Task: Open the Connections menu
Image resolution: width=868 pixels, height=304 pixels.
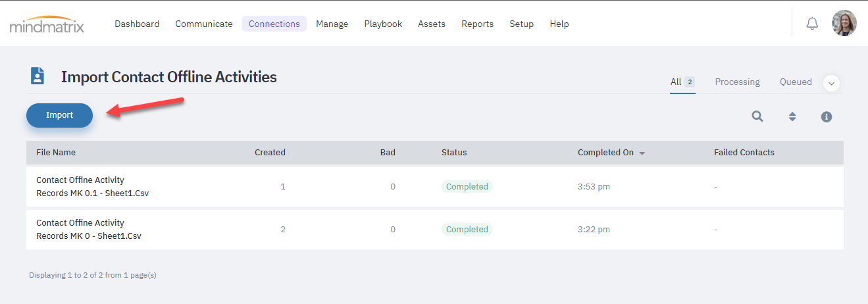Action: pos(274,24)
